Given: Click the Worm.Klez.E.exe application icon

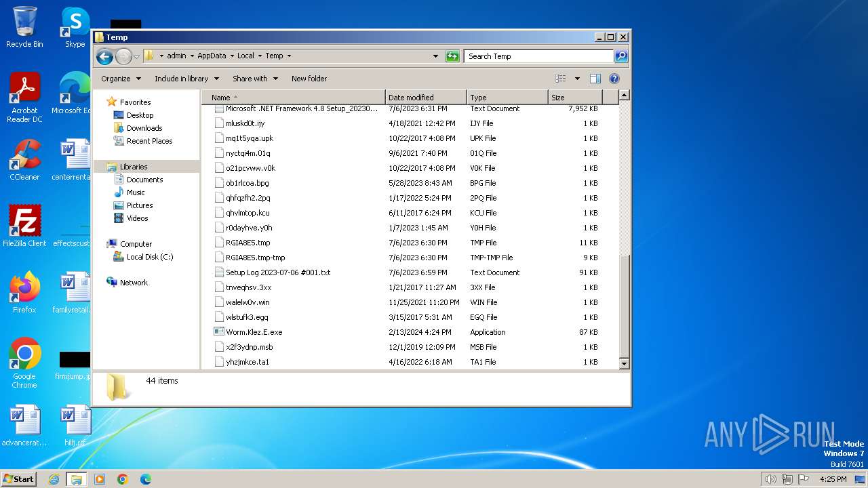Looking at the screenshot, I should [218, 332].
